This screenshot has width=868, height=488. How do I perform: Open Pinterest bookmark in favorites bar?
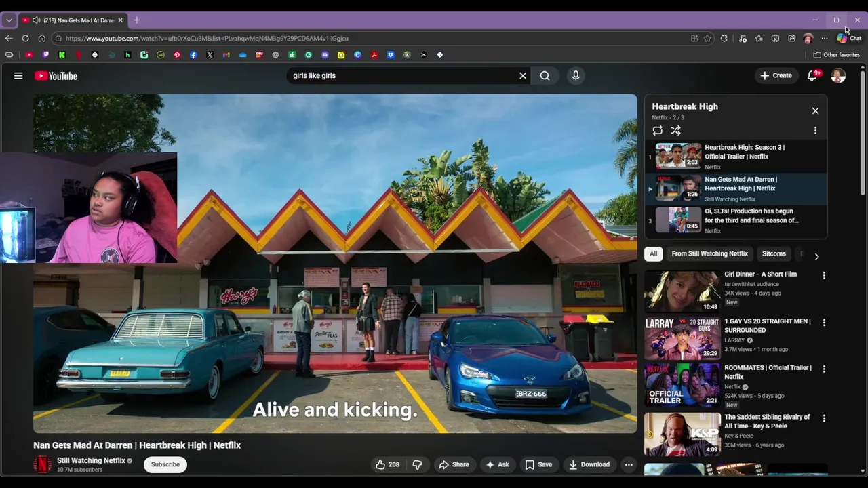177,55
